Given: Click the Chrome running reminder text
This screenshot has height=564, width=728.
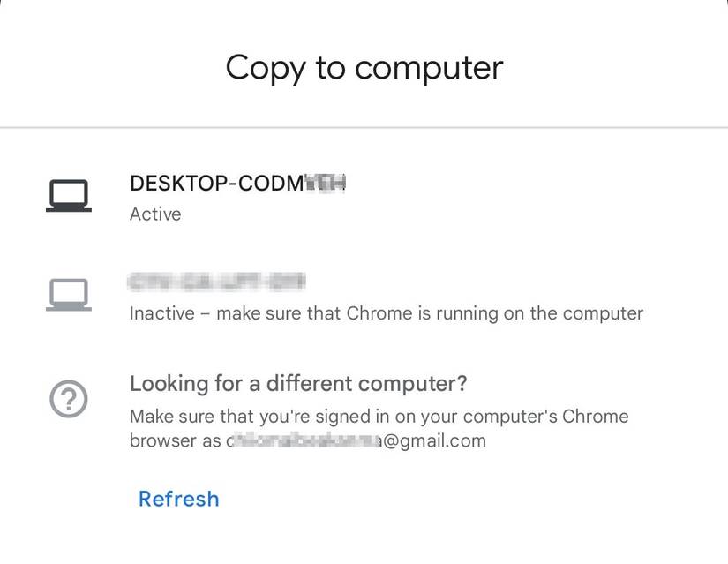Looking at the screenshot, I should (x=387, y=312).
